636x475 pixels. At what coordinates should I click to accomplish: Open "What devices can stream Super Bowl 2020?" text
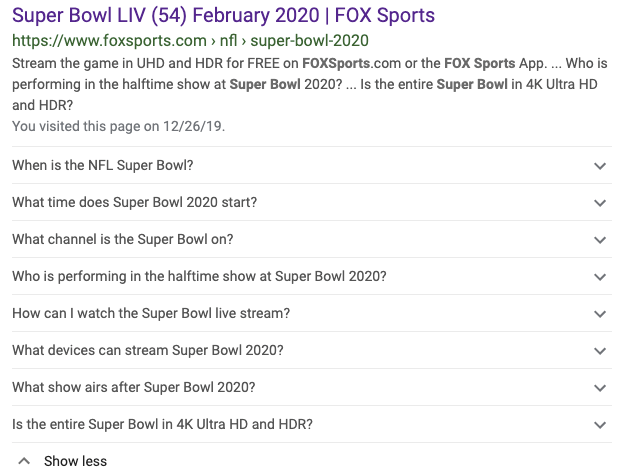click(x=148, y=350)
